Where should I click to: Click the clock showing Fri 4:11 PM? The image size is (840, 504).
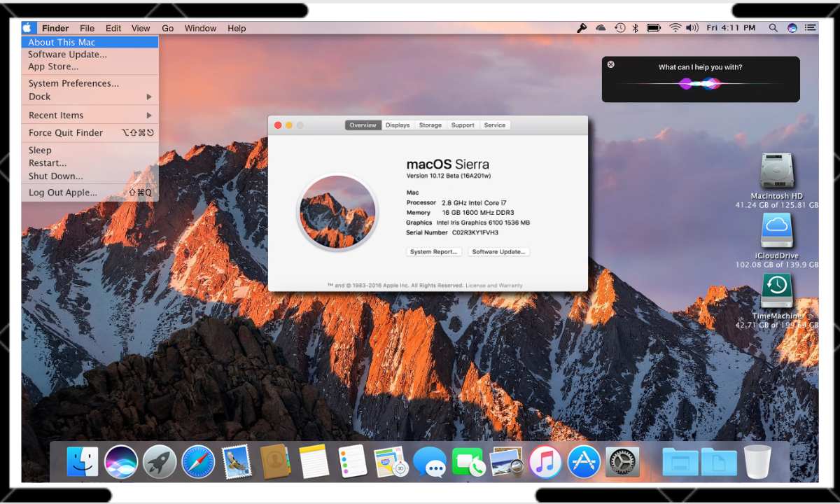[x=731, y=28]
